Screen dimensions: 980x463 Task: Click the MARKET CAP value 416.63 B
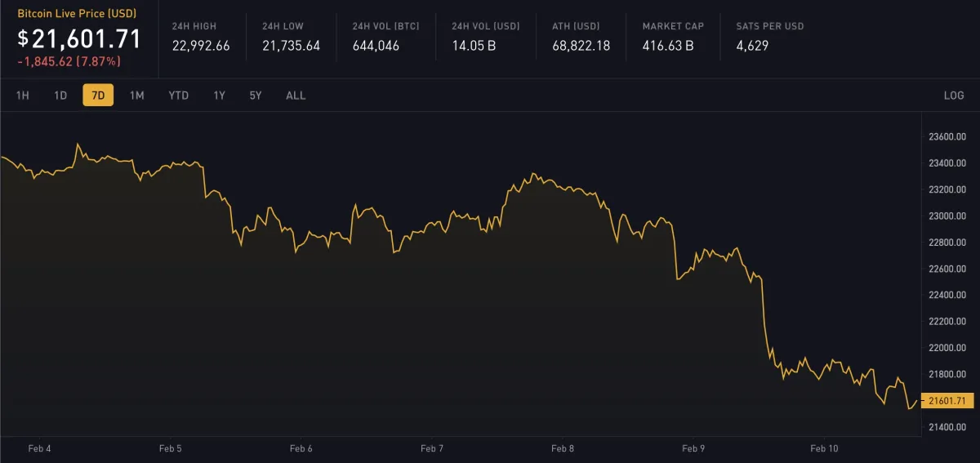668,46
